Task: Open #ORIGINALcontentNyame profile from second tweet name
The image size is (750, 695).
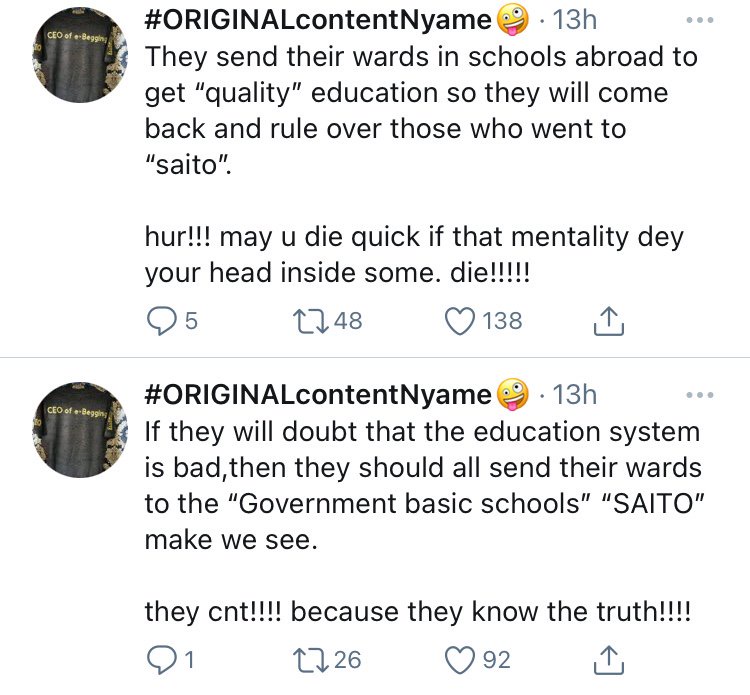Action: click(318, 394)
